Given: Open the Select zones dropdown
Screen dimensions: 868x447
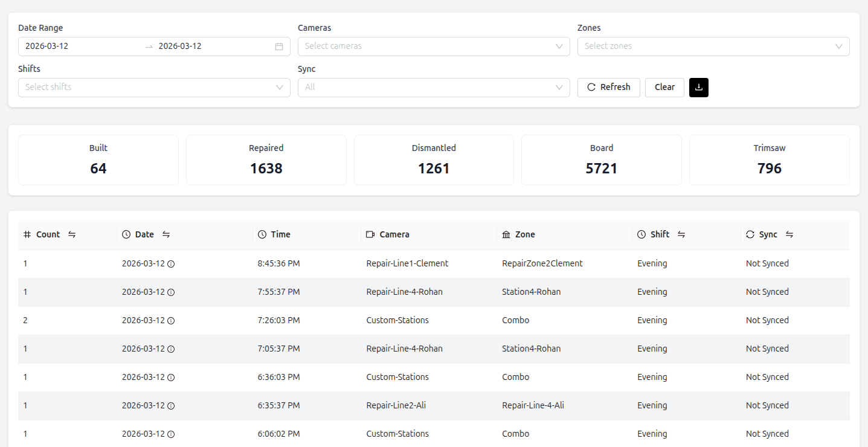Looking at the screenshot, I should [x=713, y=46].
